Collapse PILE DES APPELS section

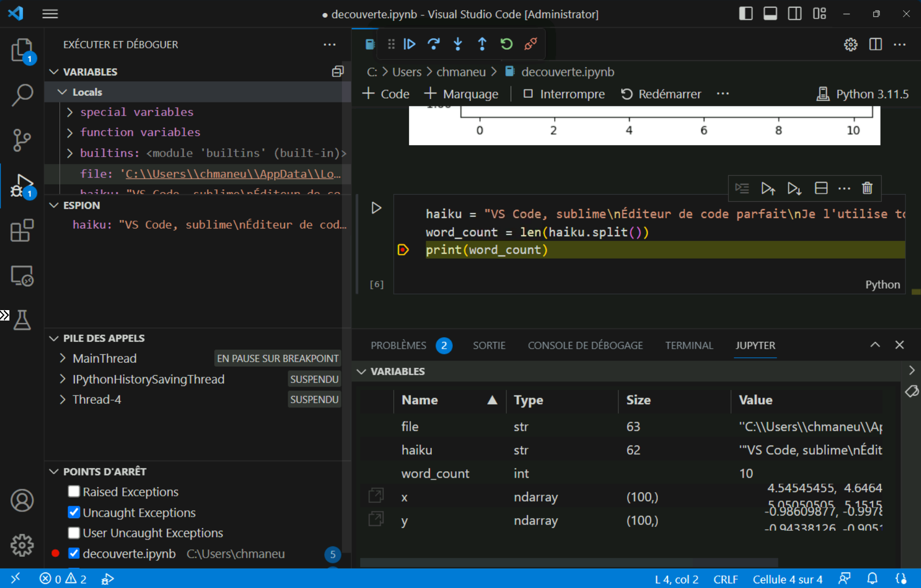54,338
